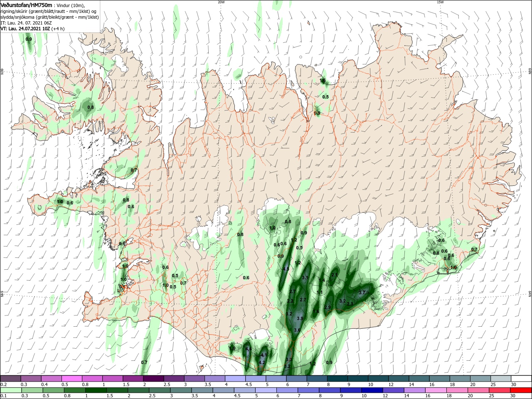Click the precipitation value '4.5'

coord(286,269)
